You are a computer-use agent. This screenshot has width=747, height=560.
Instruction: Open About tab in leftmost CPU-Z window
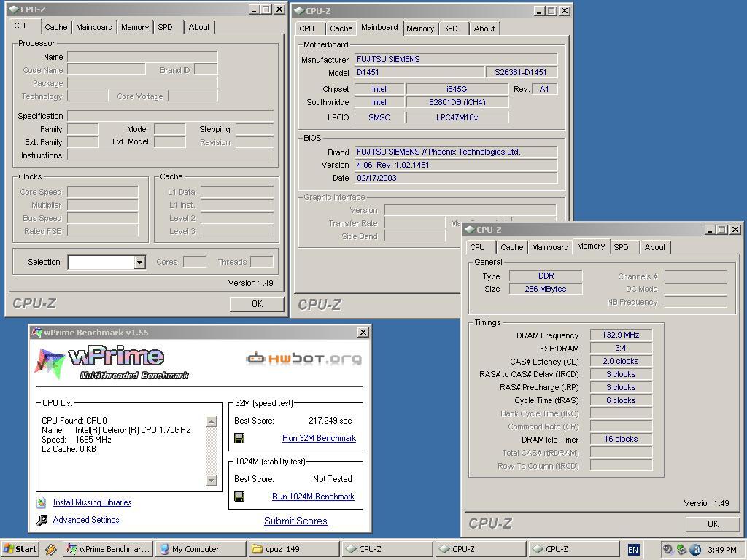coord(199,27)
